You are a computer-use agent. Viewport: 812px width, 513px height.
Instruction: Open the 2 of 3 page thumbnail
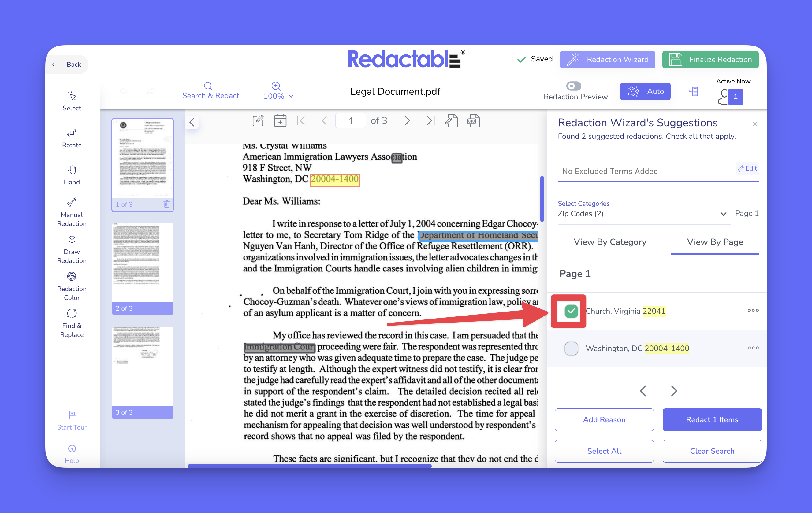pos(142,263)
